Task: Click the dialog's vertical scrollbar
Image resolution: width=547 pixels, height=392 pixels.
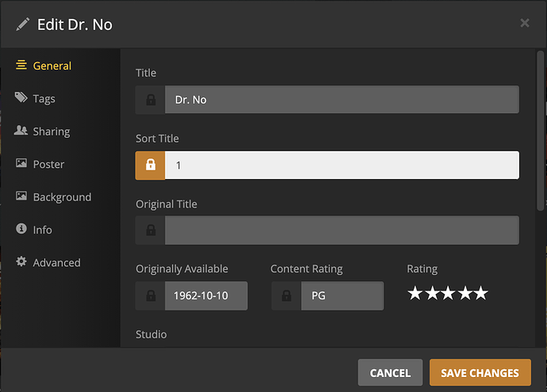Action: coord(541,131)
